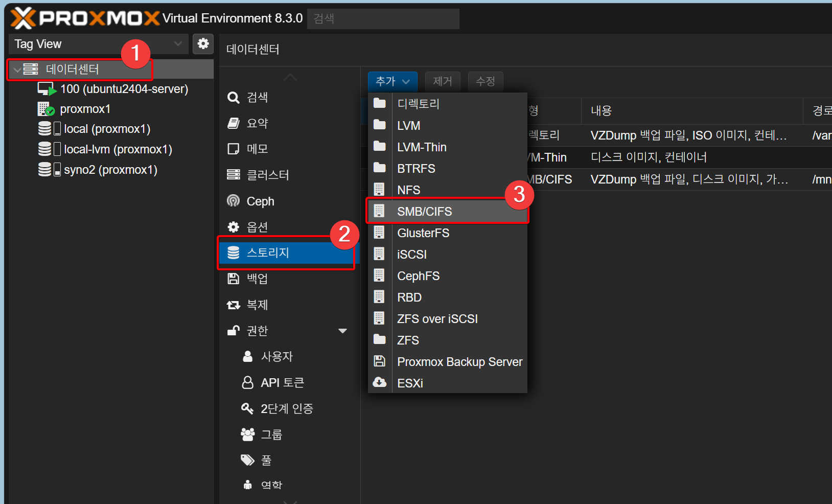This screenshot has width=832, height=504.
Task: Click the local-lvm storage database icon
Action: click(x=45, y=149)
